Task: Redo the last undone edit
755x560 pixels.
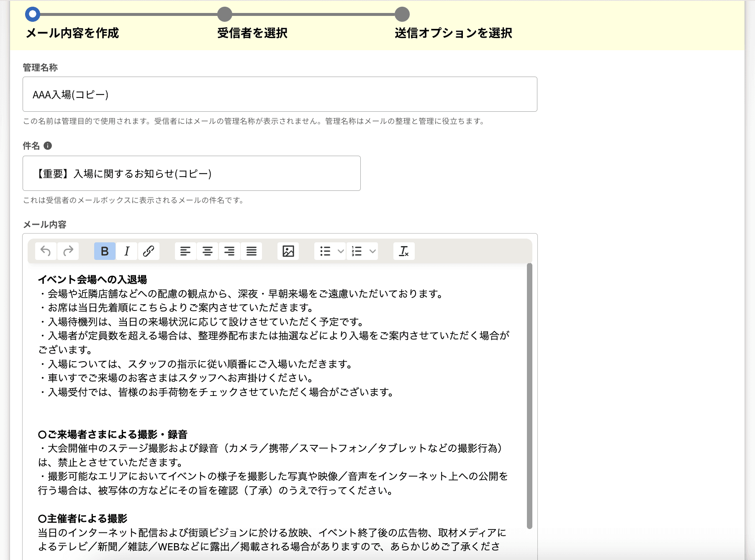Action: pos(68,251)
